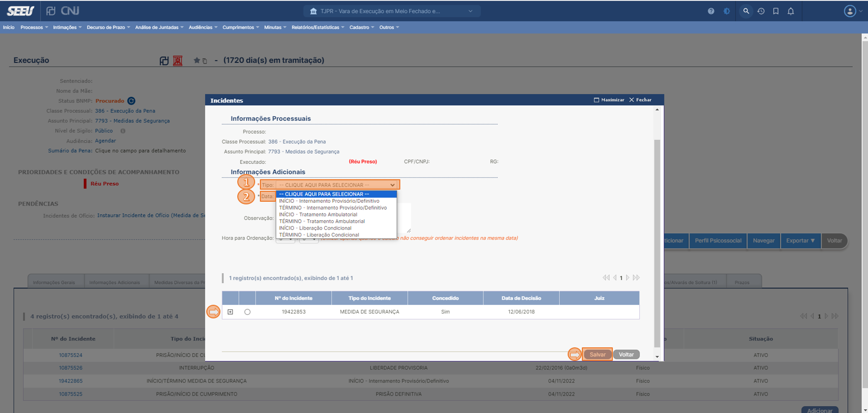Image resolution: width=868 pixels, height=413 pixels.
Task: Open the Cadastro dropdown menu
Action: pyautogui.click(x=362, y=27)
